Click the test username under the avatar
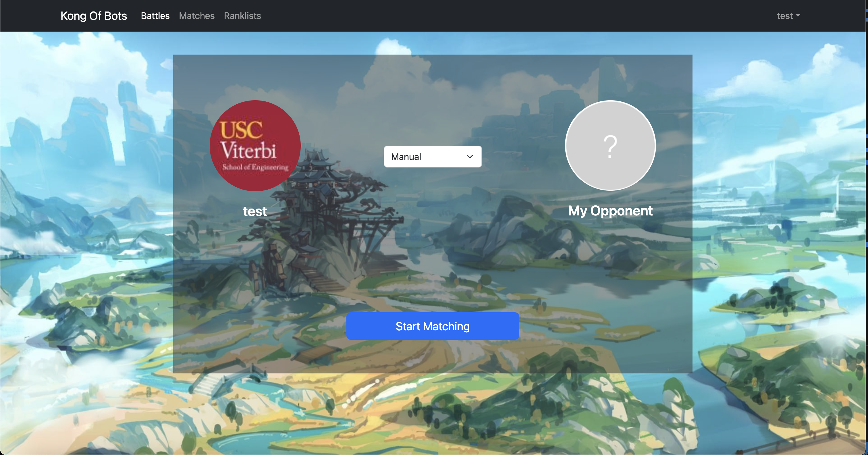This screenshot has width=868, height=455. pyautogui.click(x=255, y=211)
